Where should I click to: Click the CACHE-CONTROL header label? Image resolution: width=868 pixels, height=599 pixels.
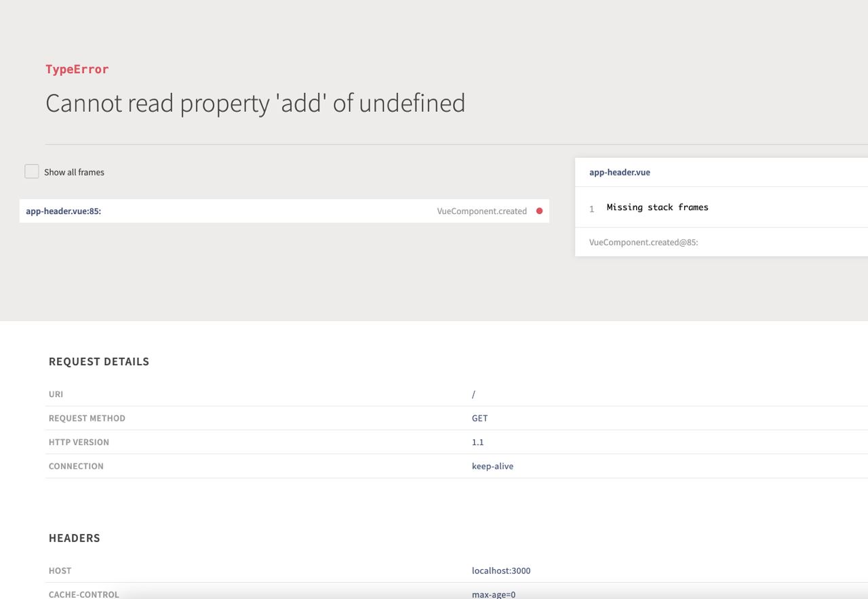[84, 594]
